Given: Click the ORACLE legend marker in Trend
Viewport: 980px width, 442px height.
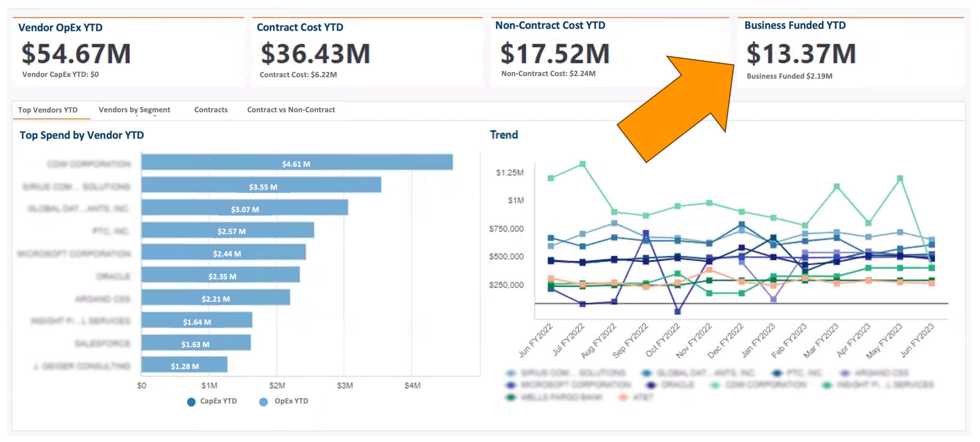Looking at the screenshot, I should [x=651, y=385].
